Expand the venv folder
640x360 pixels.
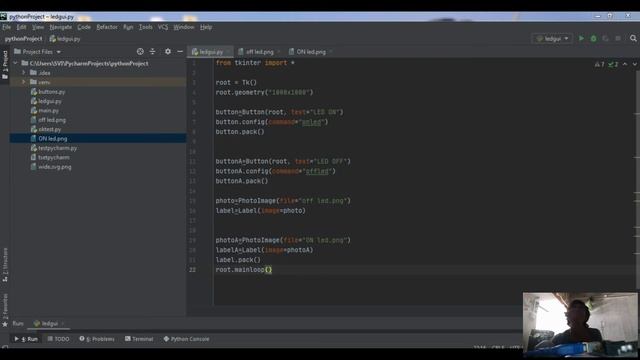tap(24, 82)
